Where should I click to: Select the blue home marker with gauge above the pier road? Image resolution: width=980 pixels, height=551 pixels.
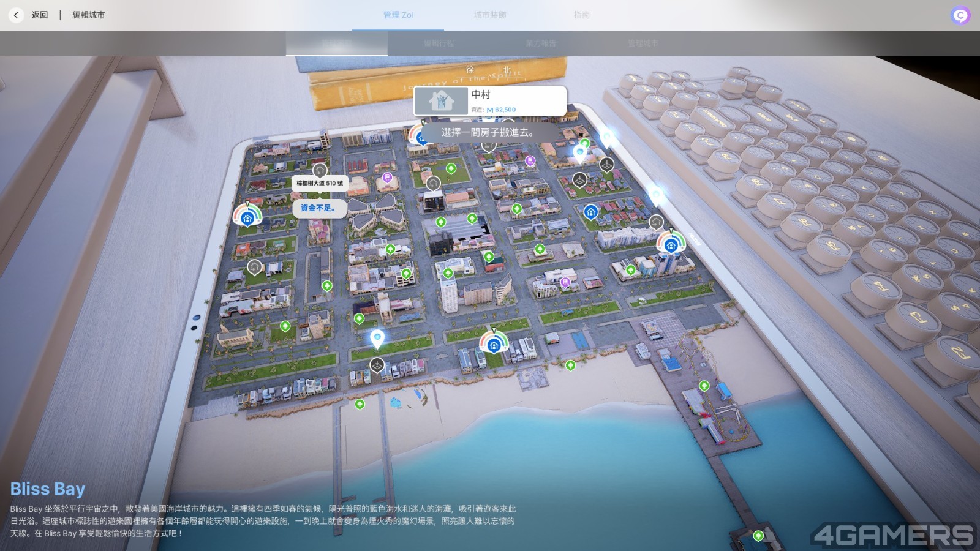click(671, 243)
